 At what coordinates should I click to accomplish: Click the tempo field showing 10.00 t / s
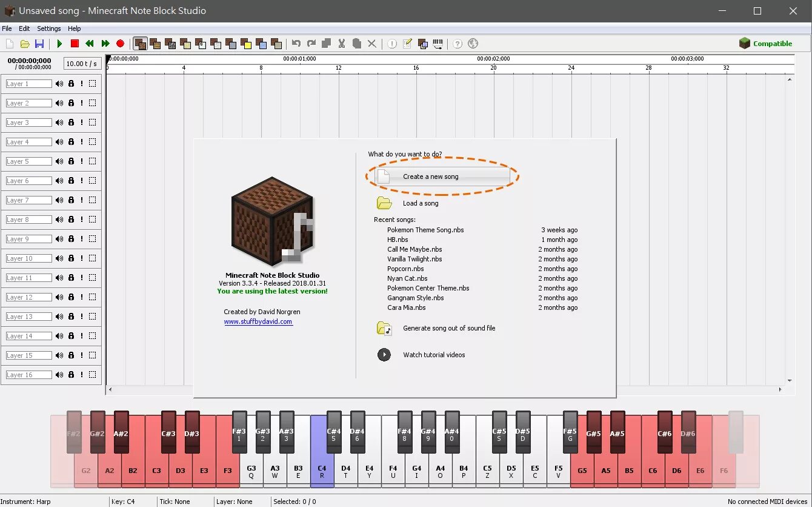[x=82, y=64]
